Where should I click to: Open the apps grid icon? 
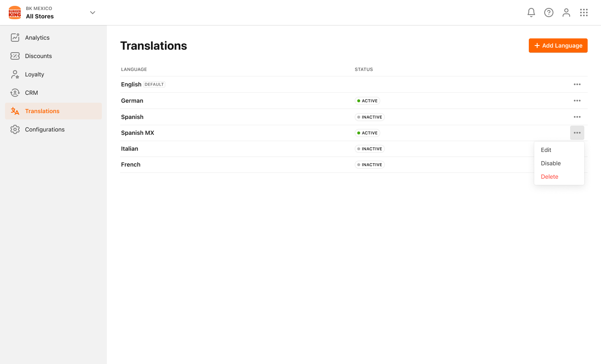584,13
